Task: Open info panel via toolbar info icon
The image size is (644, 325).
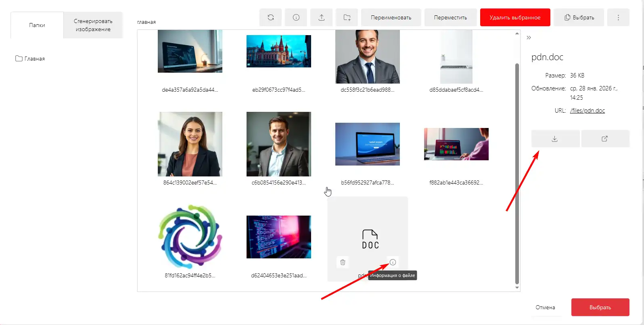Action: tap(296, 17)
